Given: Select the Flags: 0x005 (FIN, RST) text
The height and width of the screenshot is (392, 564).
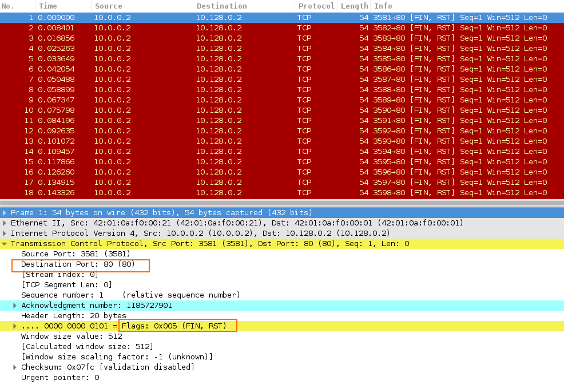Looking at the screenshot, I should 174,326.
